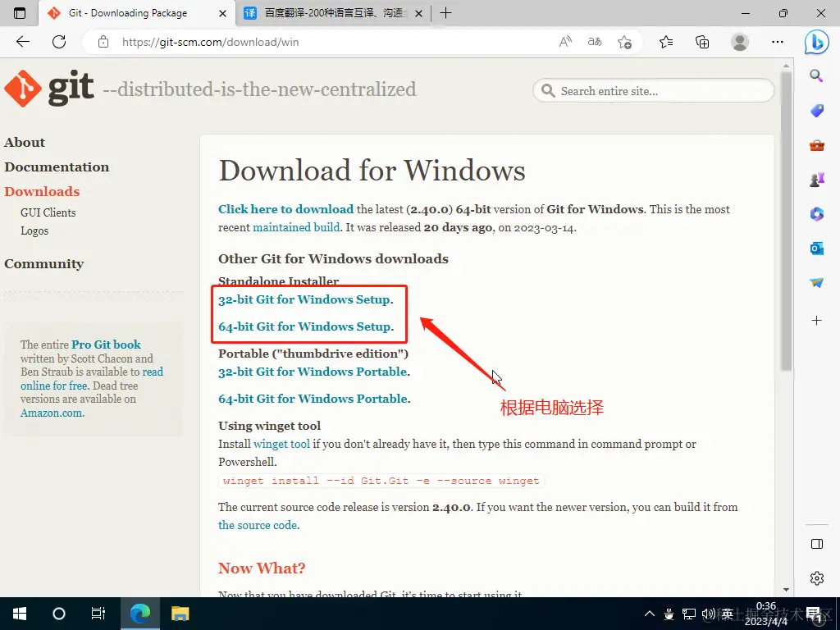The image size is (840, 630).
Task: Open the Community navigation item
Action: 44,264
